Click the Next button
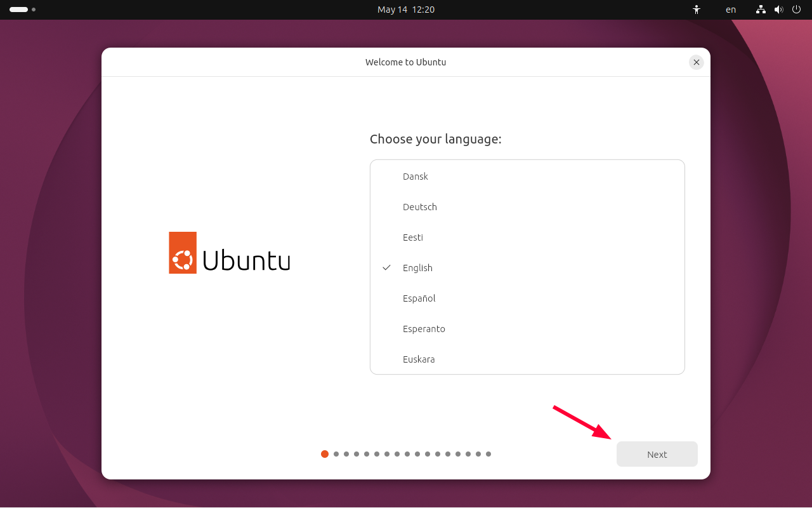812x508 pixels. coord(657,454)
